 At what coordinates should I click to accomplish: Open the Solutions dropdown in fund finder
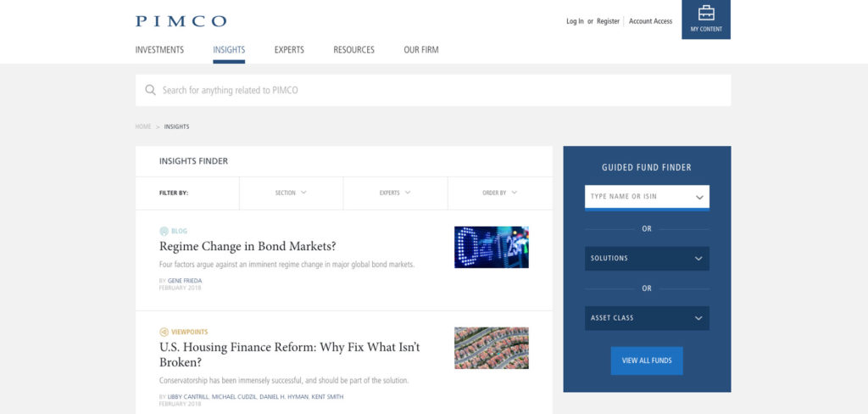646,258
